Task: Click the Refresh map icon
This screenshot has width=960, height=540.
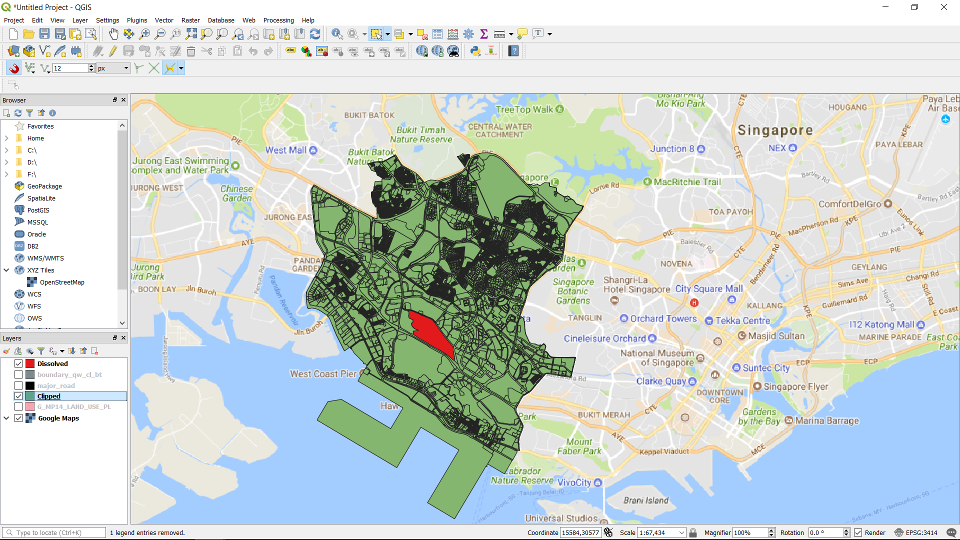Action: pyautogui.click(x=315, y=34)
